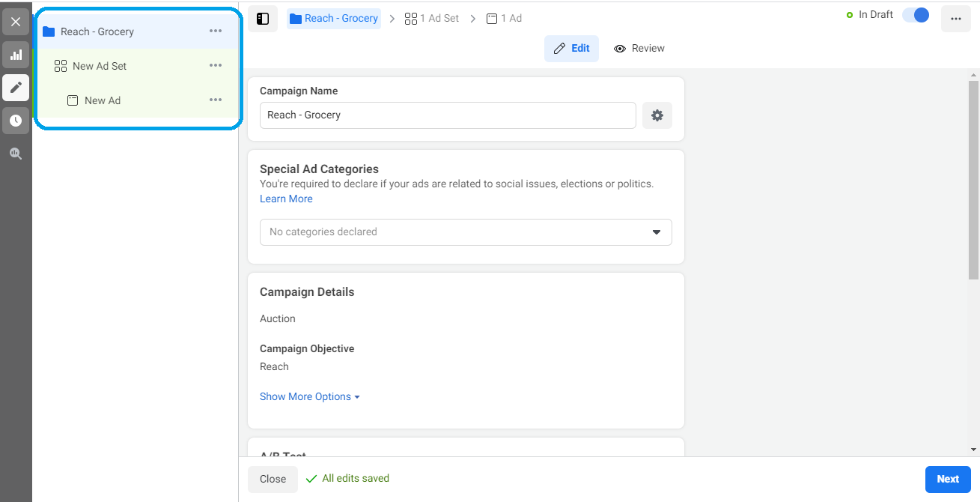Click the magnifier inspect icon in sidebar

pyautogui.click(x=16, y=154)
